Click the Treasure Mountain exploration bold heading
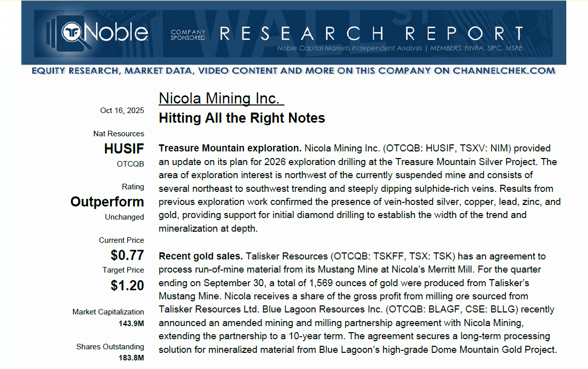 pos(230,148)
